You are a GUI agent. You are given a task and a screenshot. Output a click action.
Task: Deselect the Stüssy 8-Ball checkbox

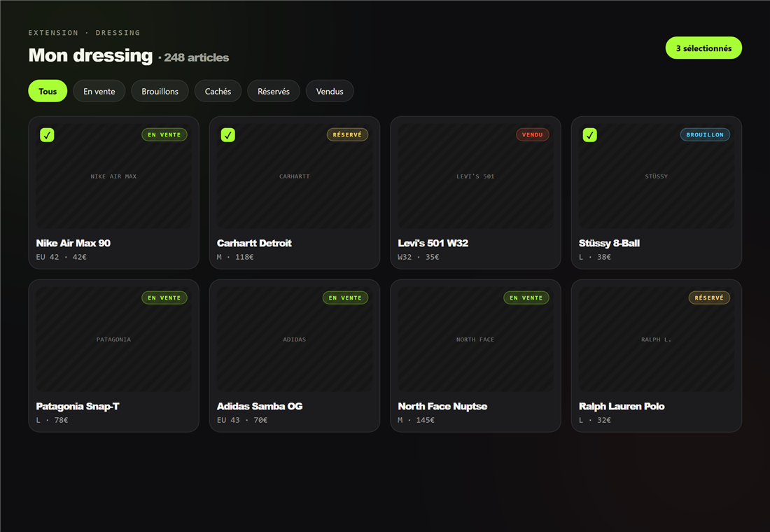coord(590,134)
